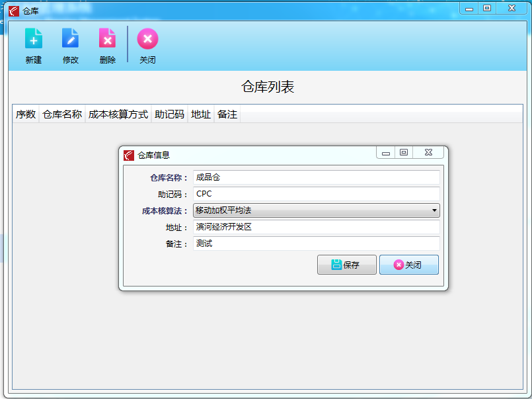Viewport: 532px width, 399px height.
Task: Click the 仓库名称 input field
Action: (316, 177)
